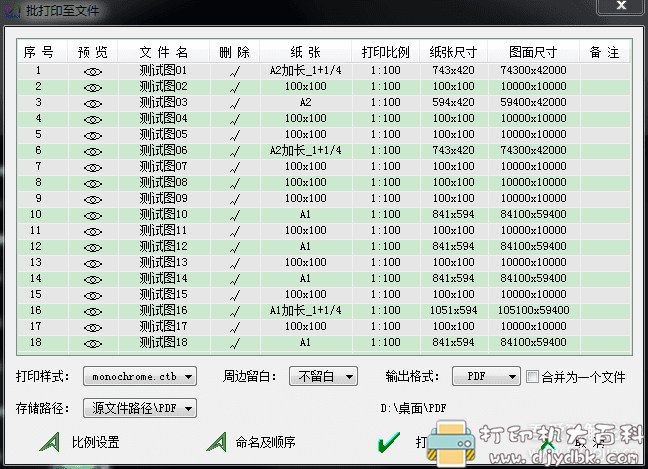
Task: Click the 纸张 column header
Action: [x=305, y=52]
